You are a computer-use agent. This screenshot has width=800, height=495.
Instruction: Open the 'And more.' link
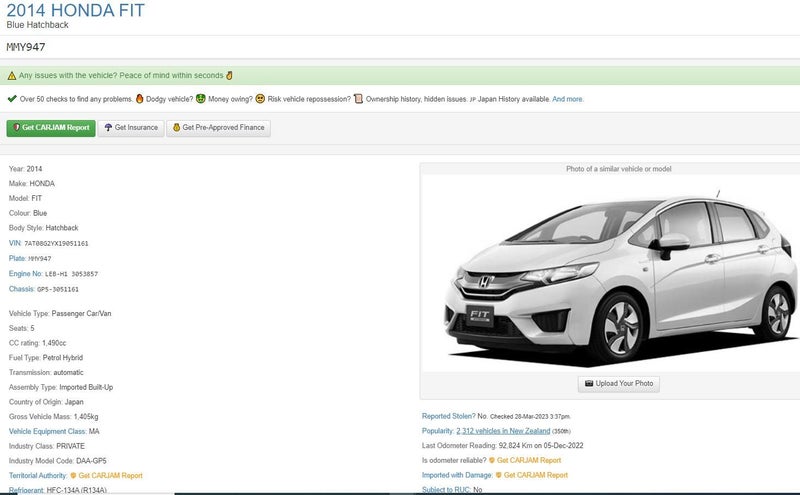coord(568,99)
